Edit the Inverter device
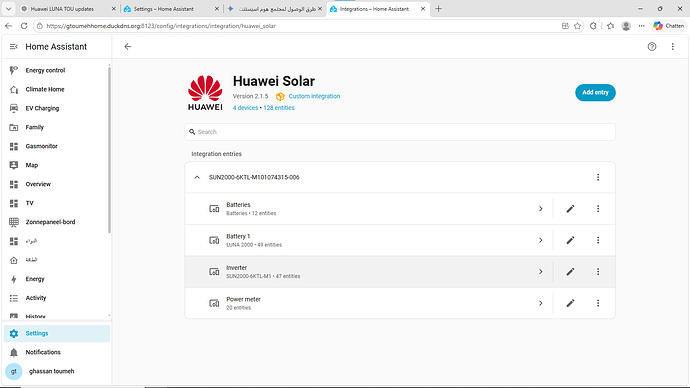690x388 pixels. [570, 271]
